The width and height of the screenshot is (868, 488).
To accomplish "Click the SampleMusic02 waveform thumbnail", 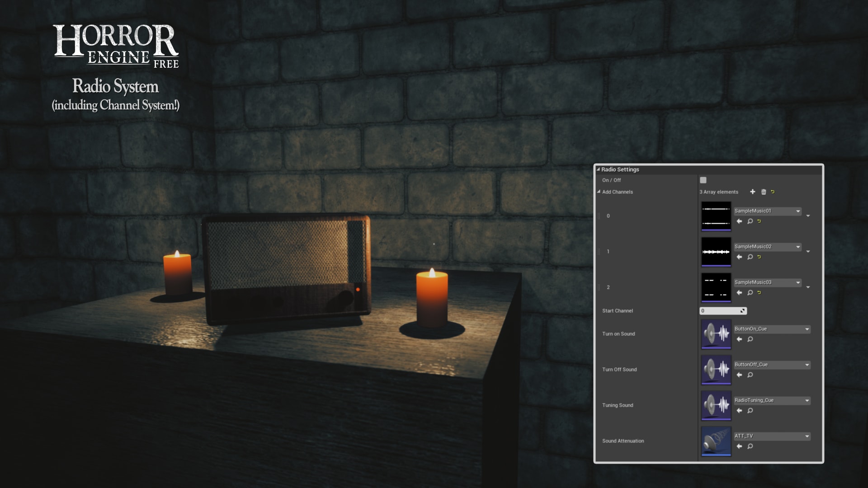I will pos(716,251).
